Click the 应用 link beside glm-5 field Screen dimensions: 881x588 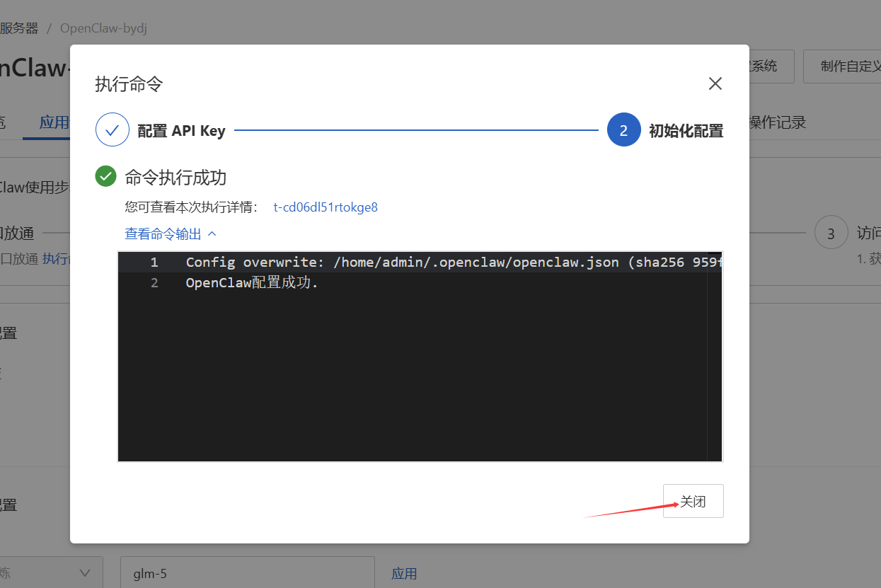pos(404,574)
